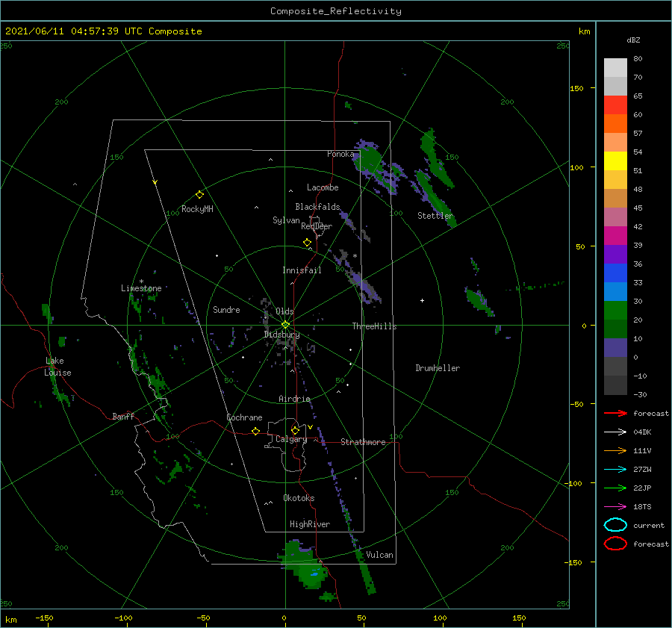Click the yellow diamond marker near RockyMH
Viewport: 672px width, 628px height.
point(199,195)
